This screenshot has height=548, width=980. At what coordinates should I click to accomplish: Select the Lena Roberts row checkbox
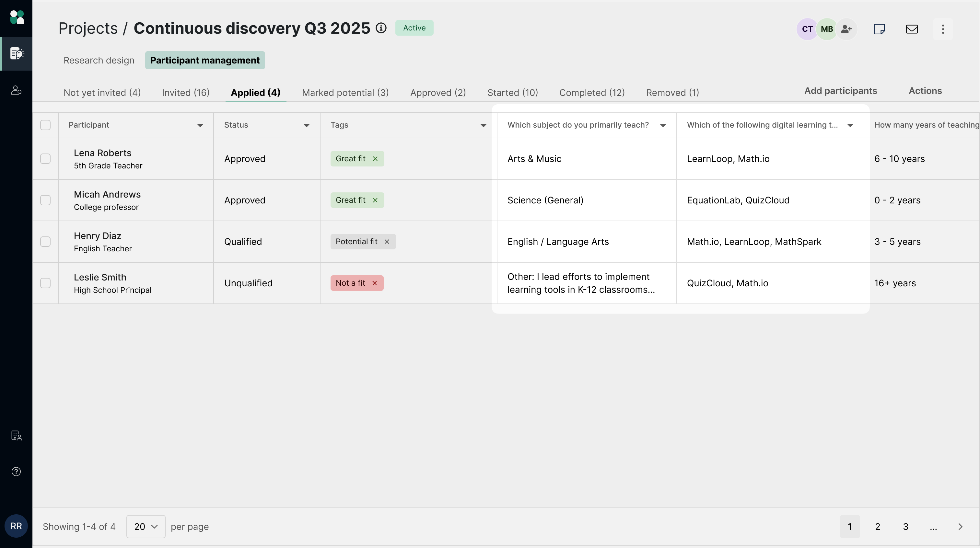[45, 159]
